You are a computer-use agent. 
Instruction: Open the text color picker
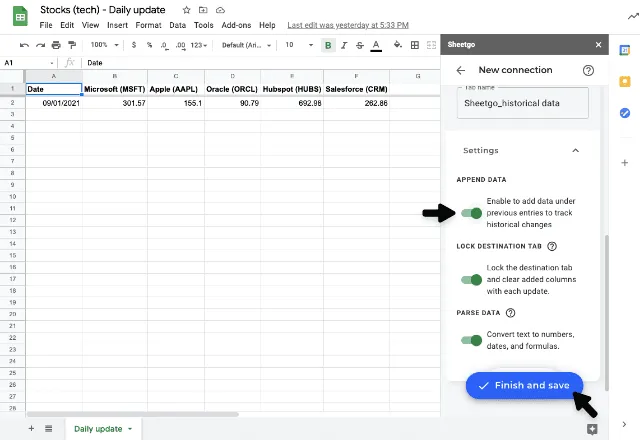click(376, 45)
